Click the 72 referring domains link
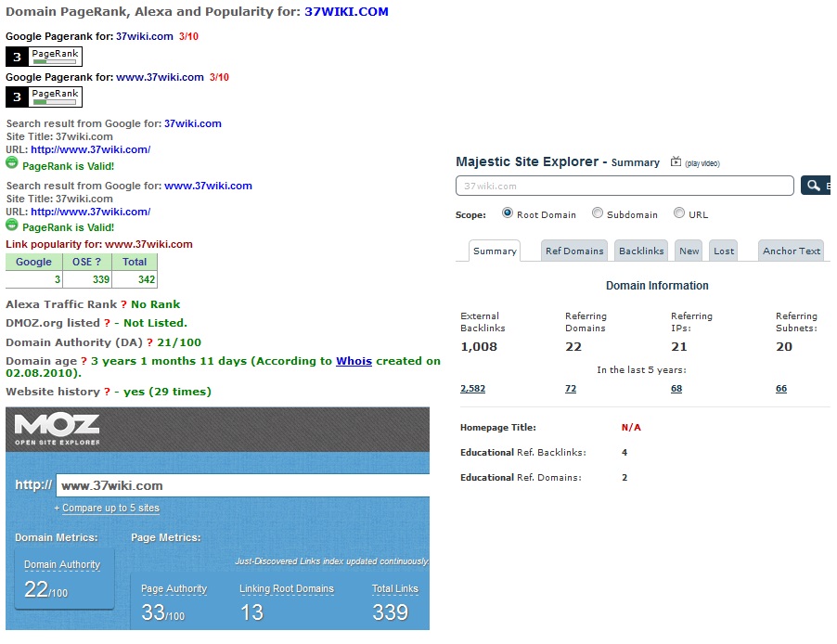 [x=571, y=389]
